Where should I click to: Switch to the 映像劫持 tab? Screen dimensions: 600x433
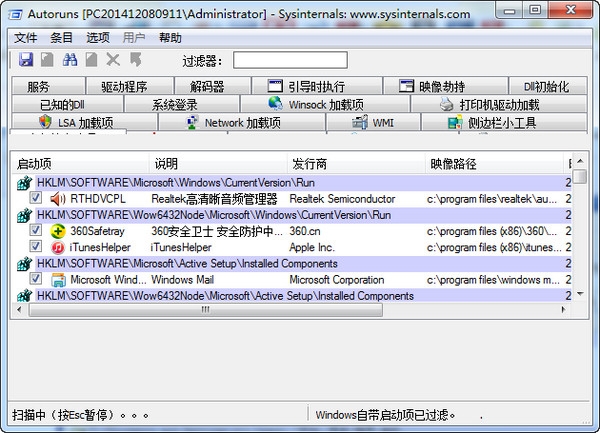tap(445, 86)
